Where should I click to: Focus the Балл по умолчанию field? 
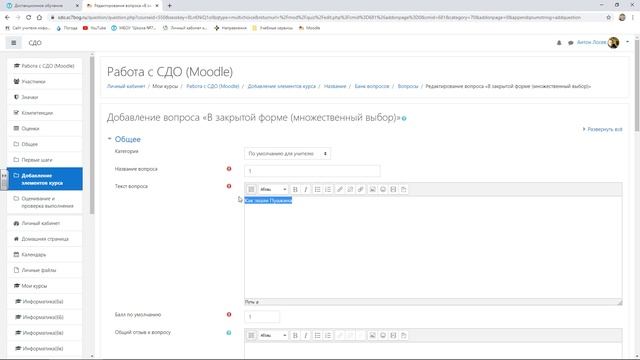262,317
